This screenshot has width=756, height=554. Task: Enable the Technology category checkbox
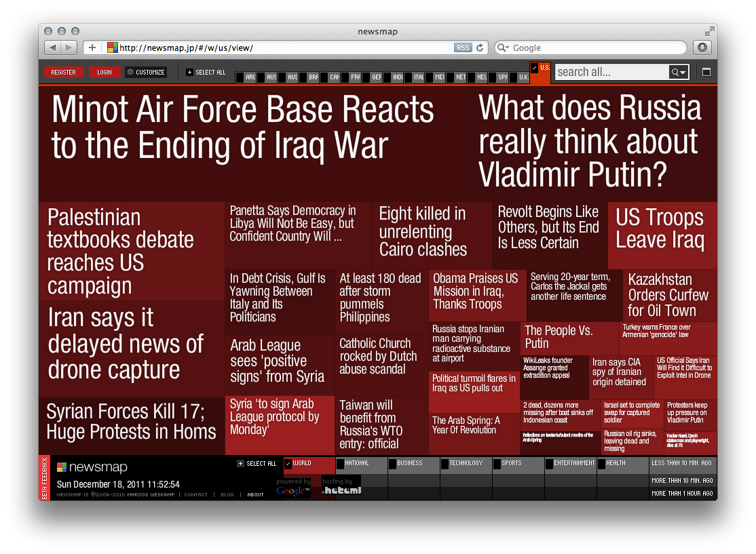445,464
